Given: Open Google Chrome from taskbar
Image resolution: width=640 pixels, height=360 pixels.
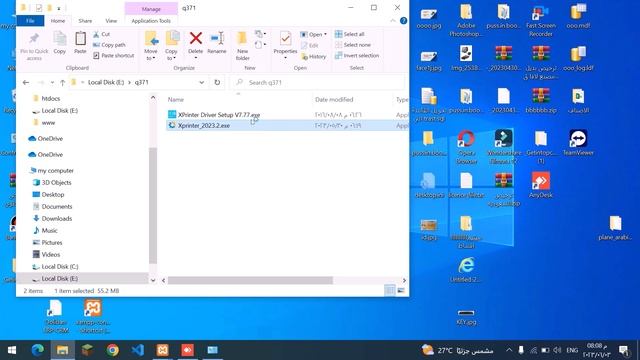Looking at the screenshot, I should point(113,350).
